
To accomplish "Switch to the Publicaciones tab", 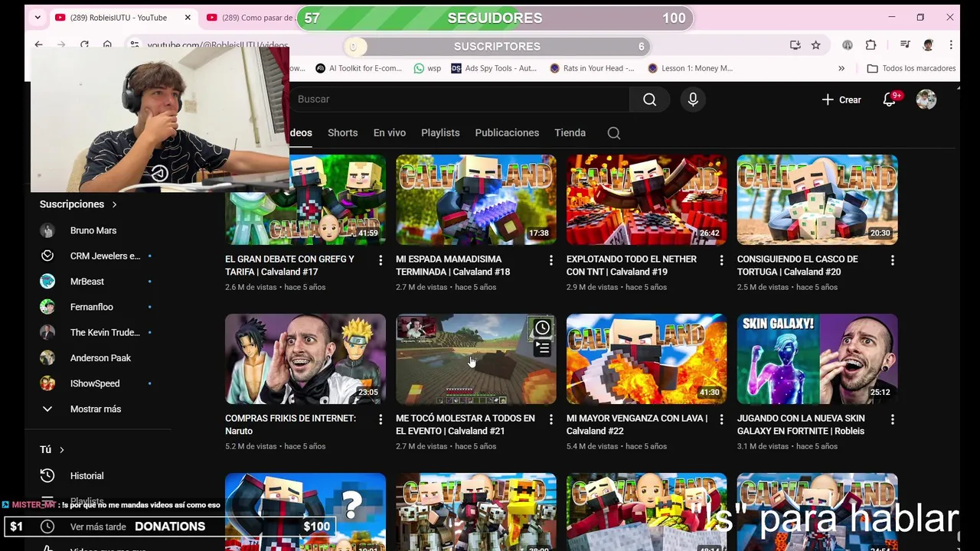I will pos(507,133).
